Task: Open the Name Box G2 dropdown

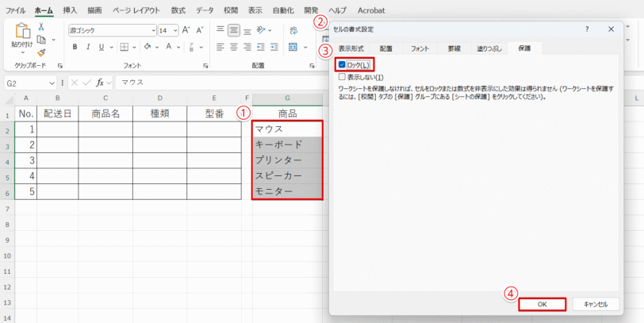Action: click(52, 83)
